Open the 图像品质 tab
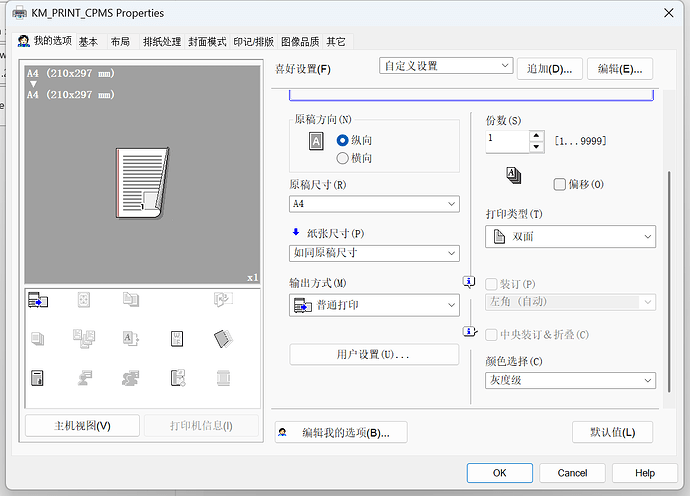Image resolution: width=690 pixels, height=496 pixels. click(300, 42)
